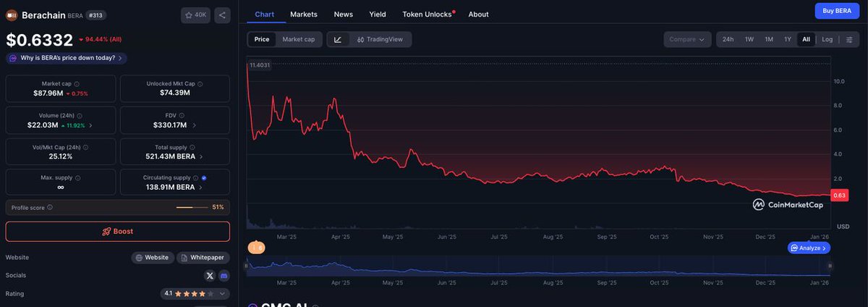Click the #313 rank badge

96,14
